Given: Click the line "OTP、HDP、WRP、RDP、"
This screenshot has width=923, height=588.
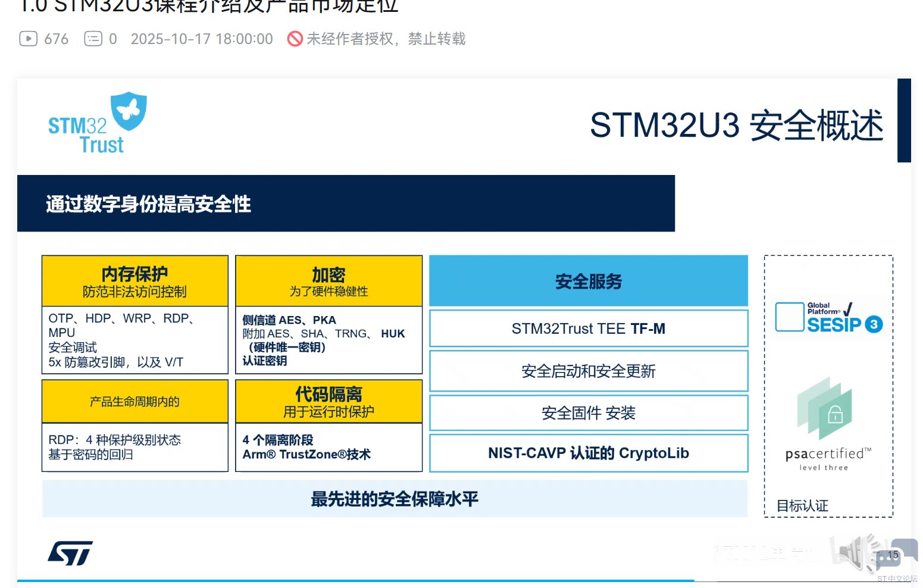Looking at the screenshot, I should click(123, 318).
